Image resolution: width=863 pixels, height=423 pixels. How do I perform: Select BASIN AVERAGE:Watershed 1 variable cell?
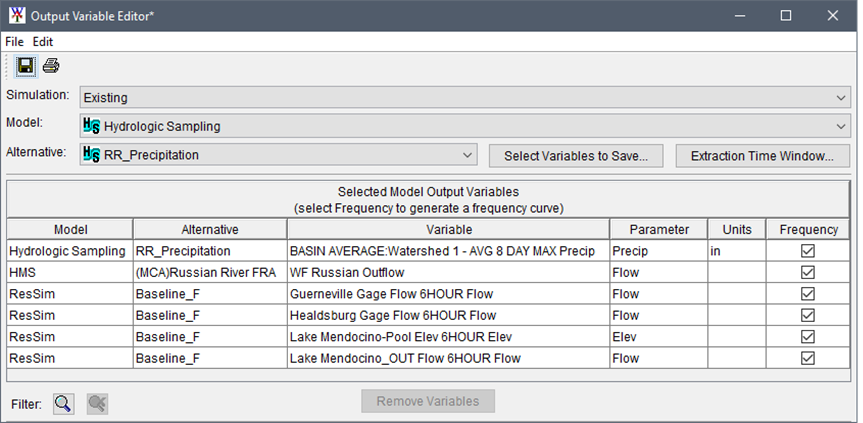(449, 251)
